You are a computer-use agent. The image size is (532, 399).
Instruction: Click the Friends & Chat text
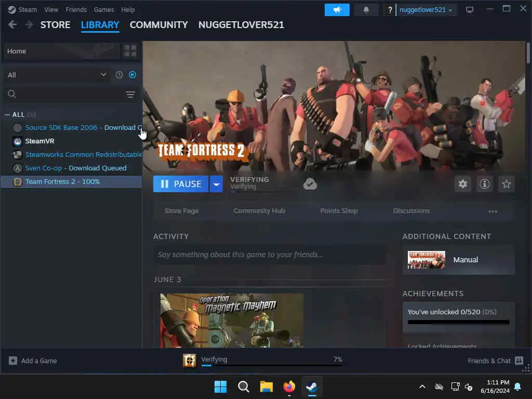489,361
